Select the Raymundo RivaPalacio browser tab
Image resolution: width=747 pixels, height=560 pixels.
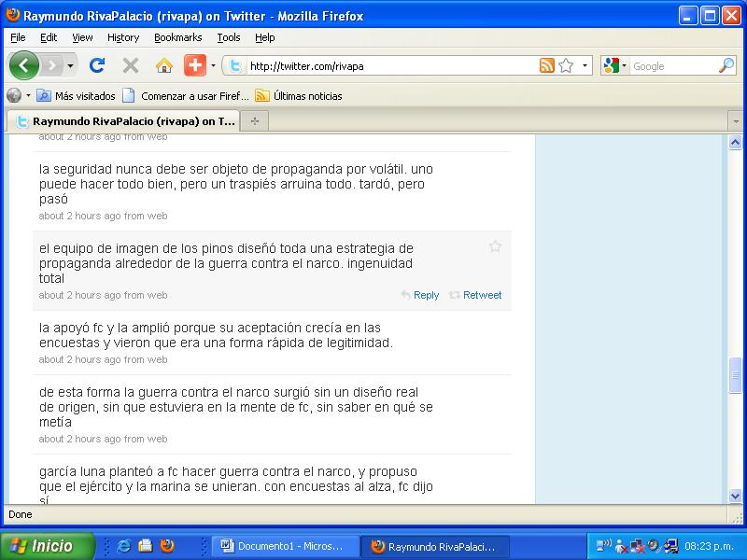(125, 121)
